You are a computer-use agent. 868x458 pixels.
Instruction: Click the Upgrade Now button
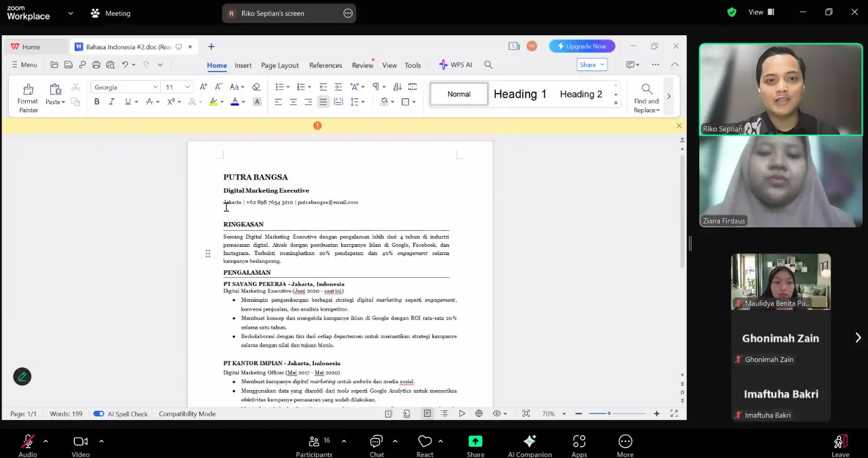582,46
